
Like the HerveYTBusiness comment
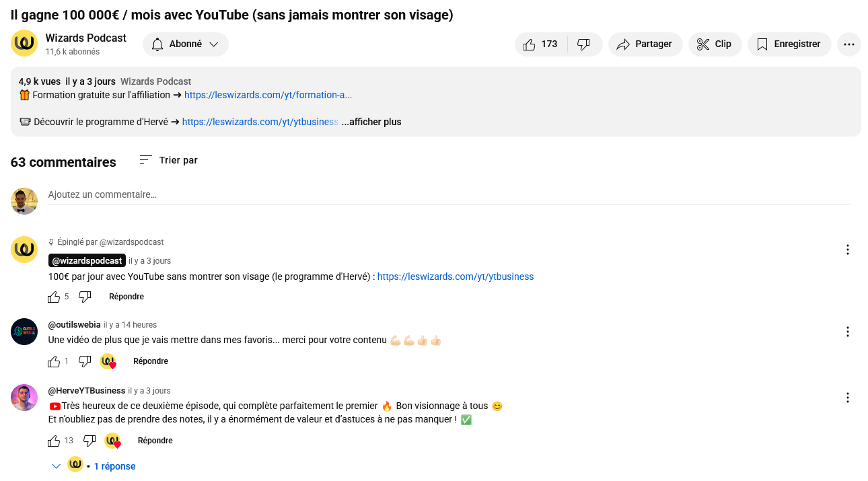[54, 441]
